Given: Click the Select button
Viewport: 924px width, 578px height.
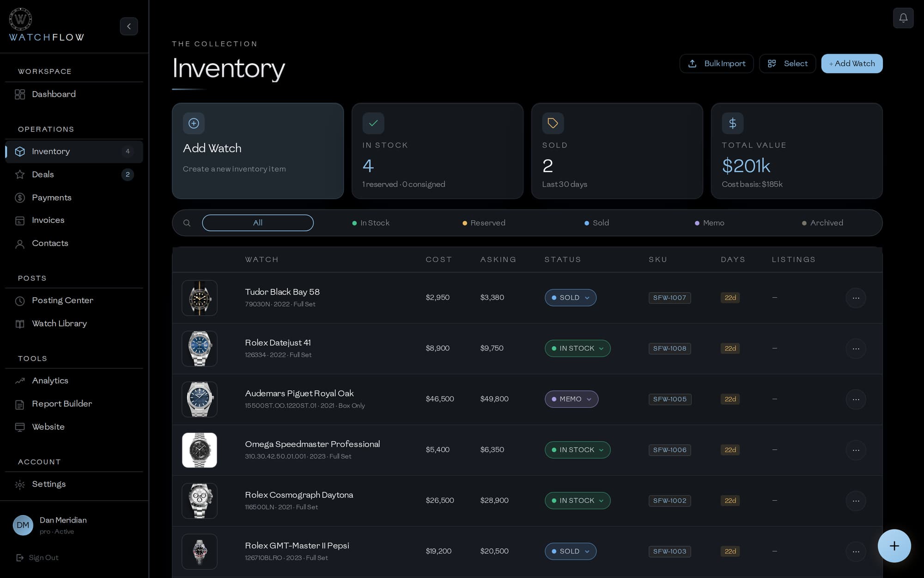Looking at the screenshot, I should pyautogui.click(x=788, y=64).
